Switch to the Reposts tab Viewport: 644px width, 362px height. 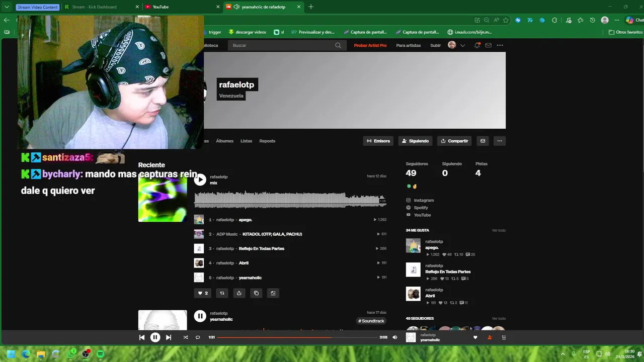(x=267, y=141)
